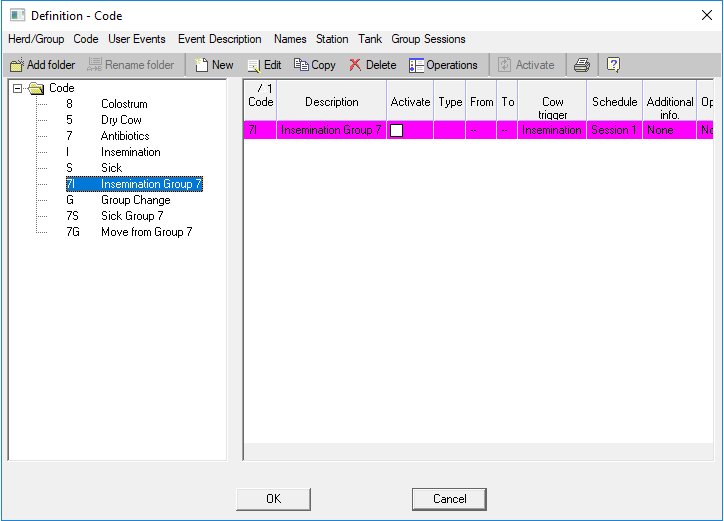Toggle the Activate checkbox for code 7I
The image size is (724, 521).
pos(396,131)
